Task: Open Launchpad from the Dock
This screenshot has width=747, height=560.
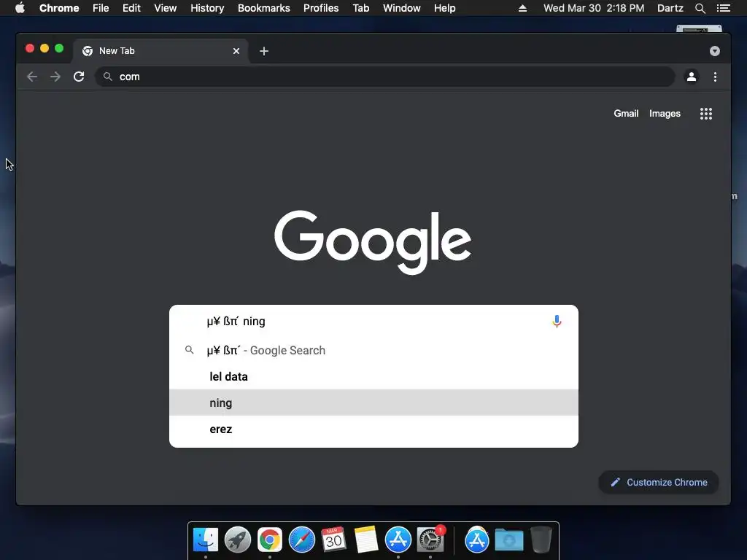Action: pyautogui.click(x=238, y=540)
